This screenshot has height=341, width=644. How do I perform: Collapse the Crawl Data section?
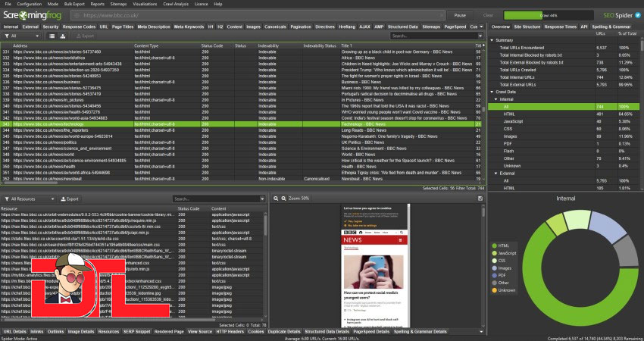492,92
